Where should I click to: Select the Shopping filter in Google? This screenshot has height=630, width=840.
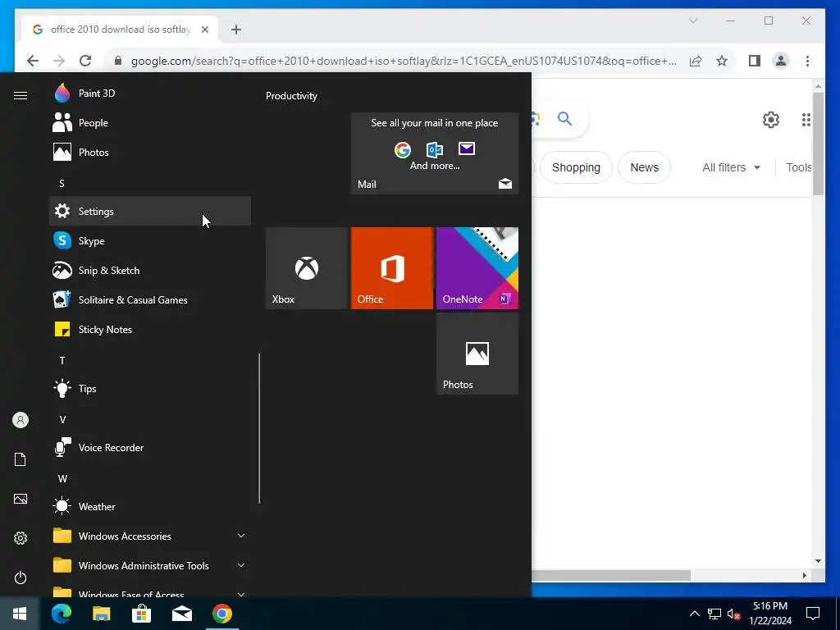click(x=576, y=167)
